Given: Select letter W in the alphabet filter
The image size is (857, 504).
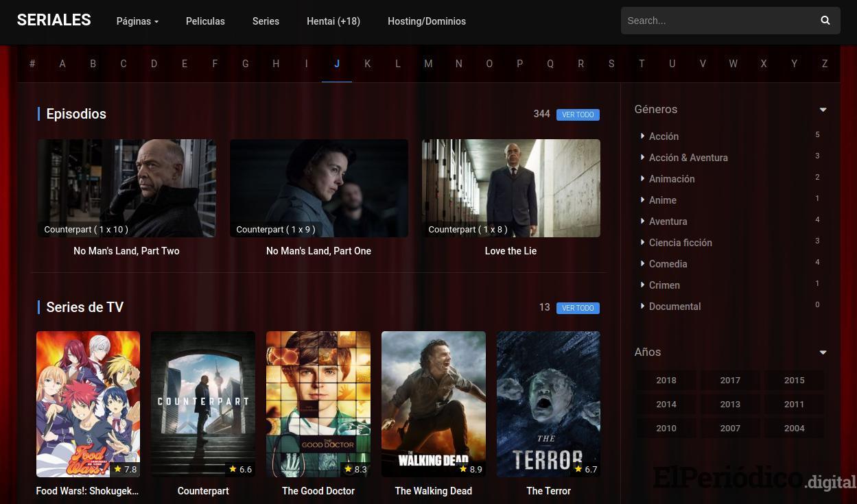Looking at the screenshot, I should click(x=733, y=64).
